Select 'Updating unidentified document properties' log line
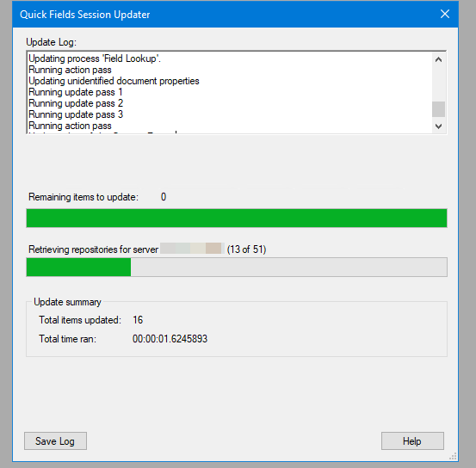 [114, 81]
